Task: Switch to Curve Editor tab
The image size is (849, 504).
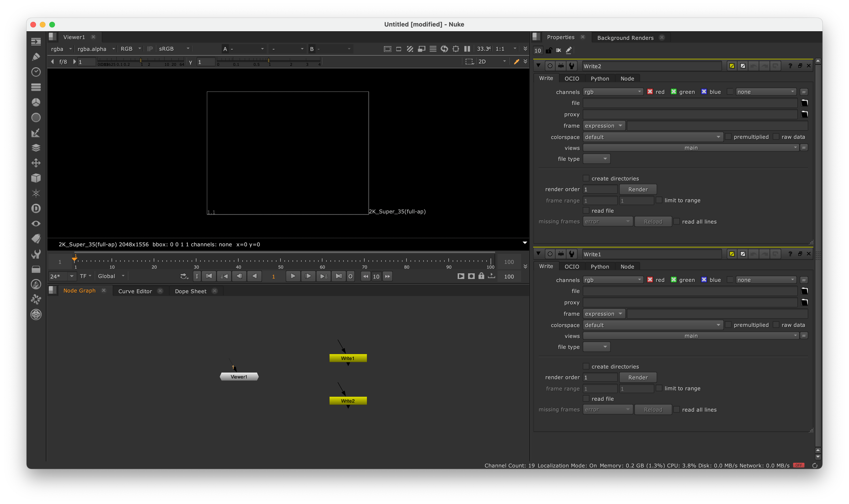Action: click(x=135, y=291)
